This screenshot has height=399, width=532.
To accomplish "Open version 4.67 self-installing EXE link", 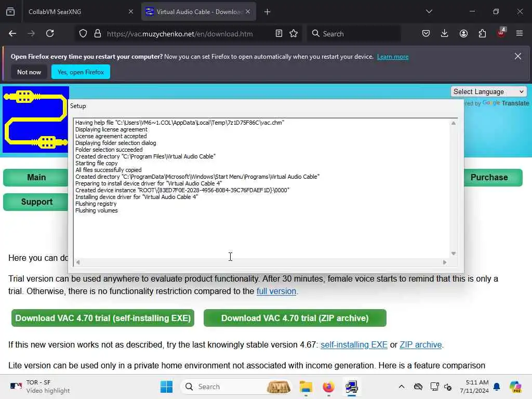I will tap(354, 345).
